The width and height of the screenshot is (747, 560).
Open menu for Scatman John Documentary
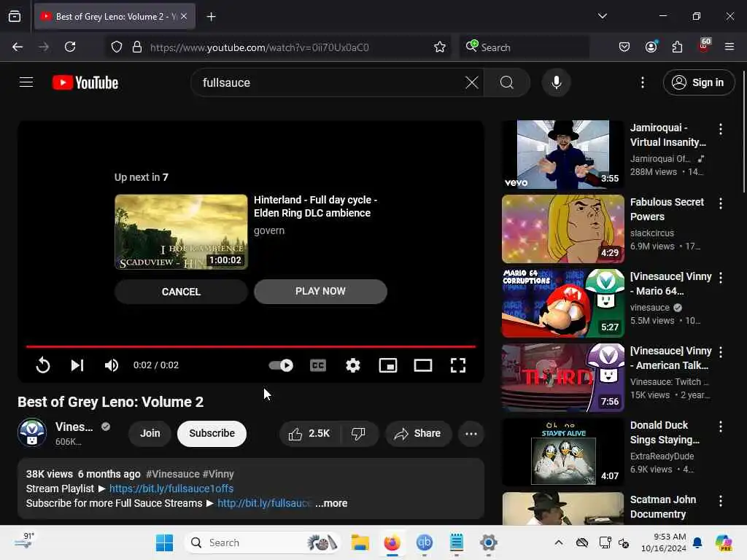point(721,501)
